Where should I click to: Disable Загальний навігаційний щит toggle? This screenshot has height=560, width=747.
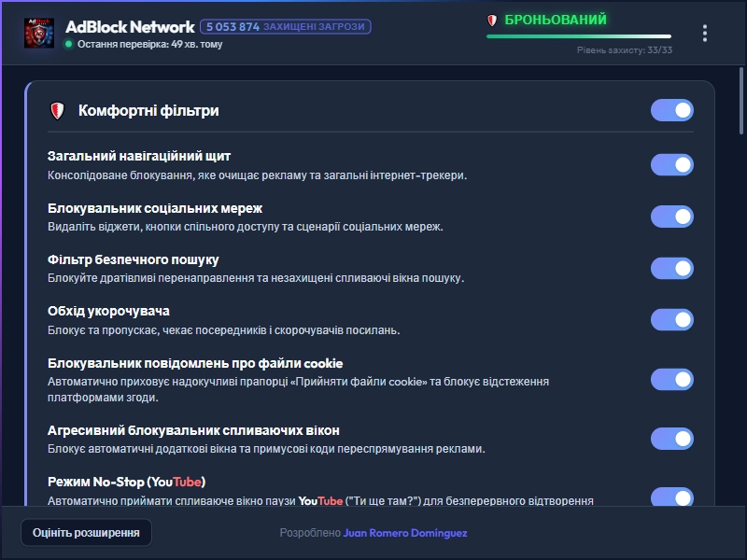(671, 165)
